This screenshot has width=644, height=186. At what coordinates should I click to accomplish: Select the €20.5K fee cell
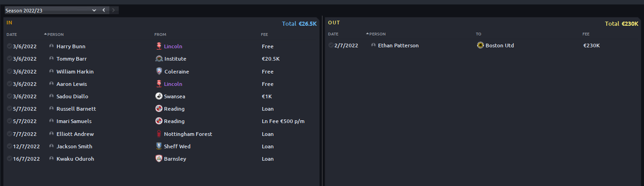coord(271,59)
